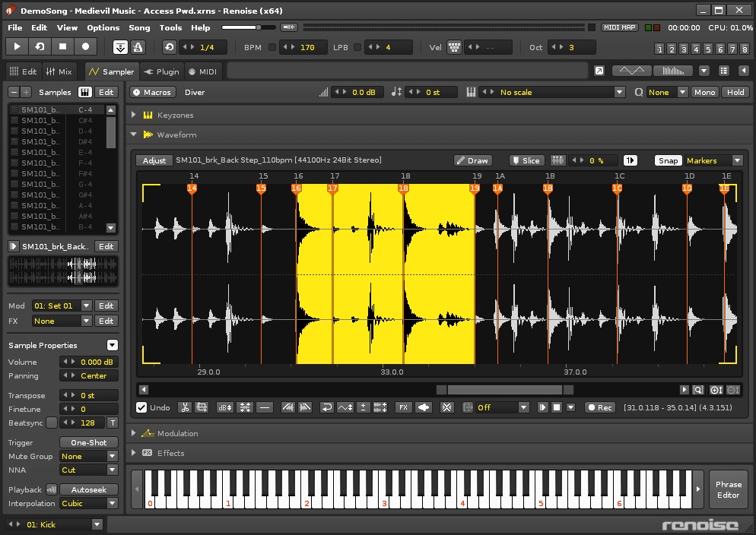
Task: Open the NNA Cut dropdown
Action: click(113, 470)
